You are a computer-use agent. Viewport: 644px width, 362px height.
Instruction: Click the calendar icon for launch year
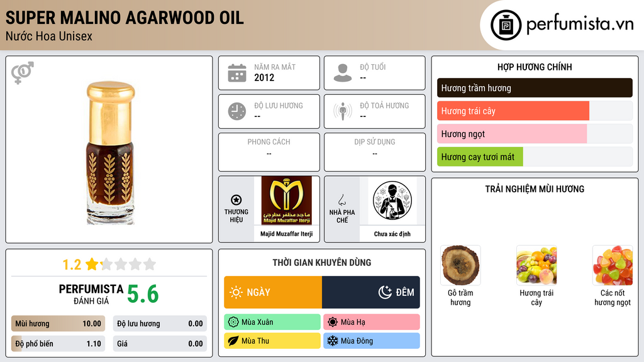237,73
